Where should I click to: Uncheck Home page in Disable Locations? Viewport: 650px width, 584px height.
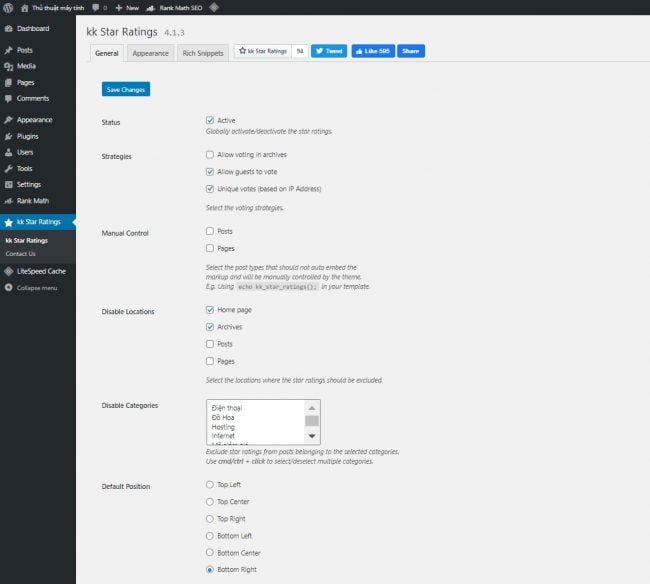click(210, 310)
